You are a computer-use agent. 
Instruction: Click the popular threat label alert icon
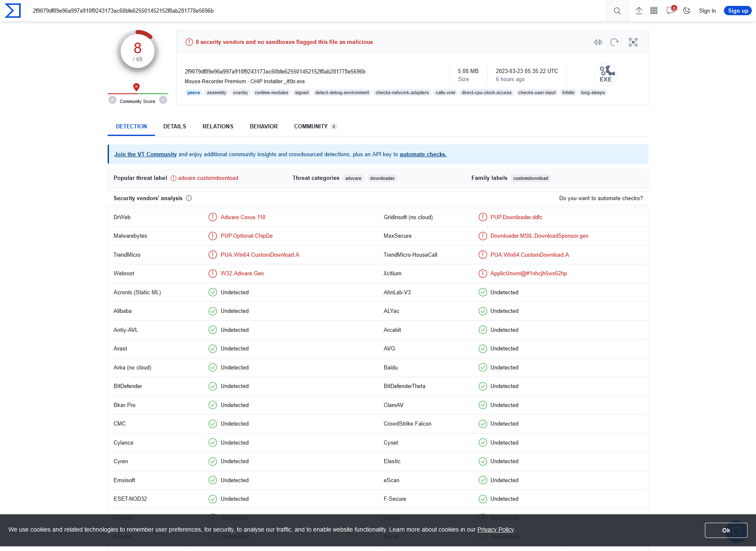coord(173,178)
